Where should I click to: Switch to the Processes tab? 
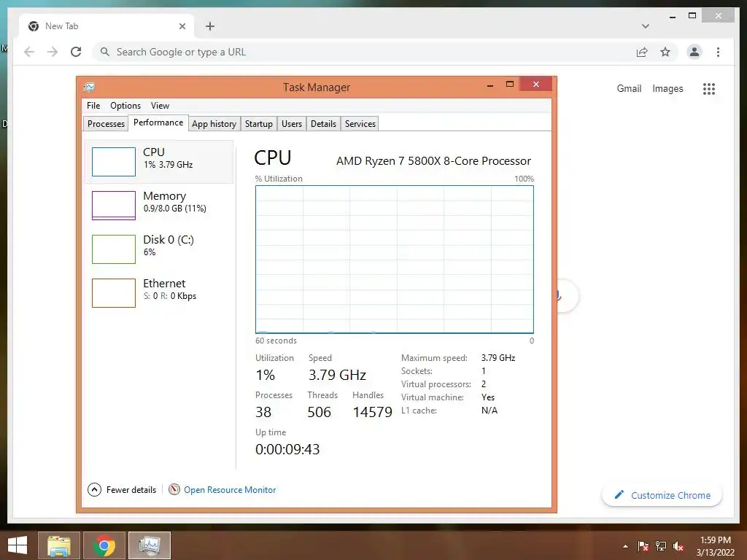(x=106, y=124)
